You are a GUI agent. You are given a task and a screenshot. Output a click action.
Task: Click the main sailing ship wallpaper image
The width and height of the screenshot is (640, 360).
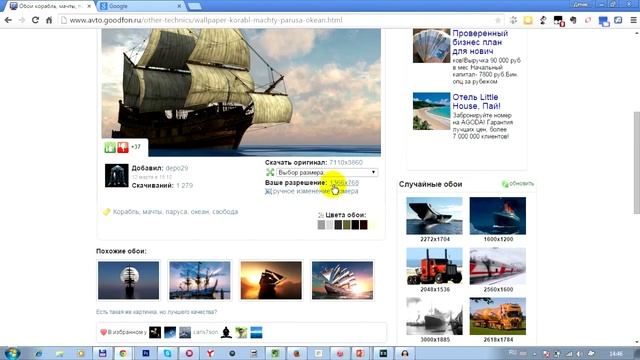coord(241,92)
